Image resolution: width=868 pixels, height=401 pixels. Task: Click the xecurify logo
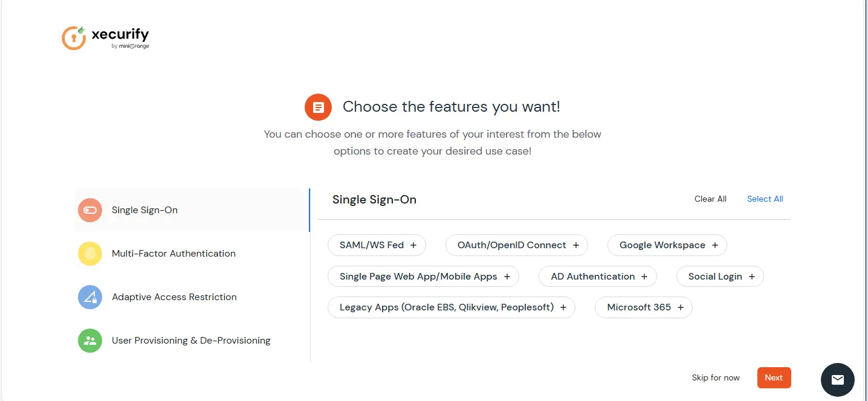(x=105, y=37)
